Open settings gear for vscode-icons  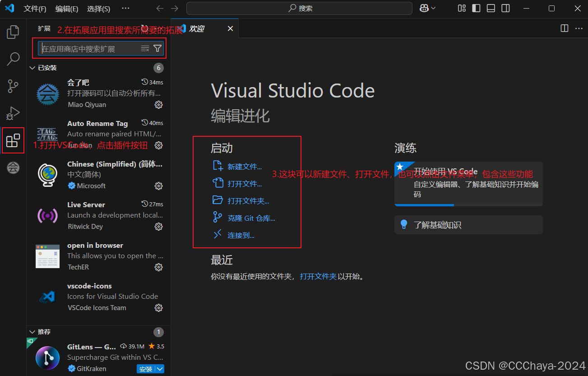tap(158, 308)
